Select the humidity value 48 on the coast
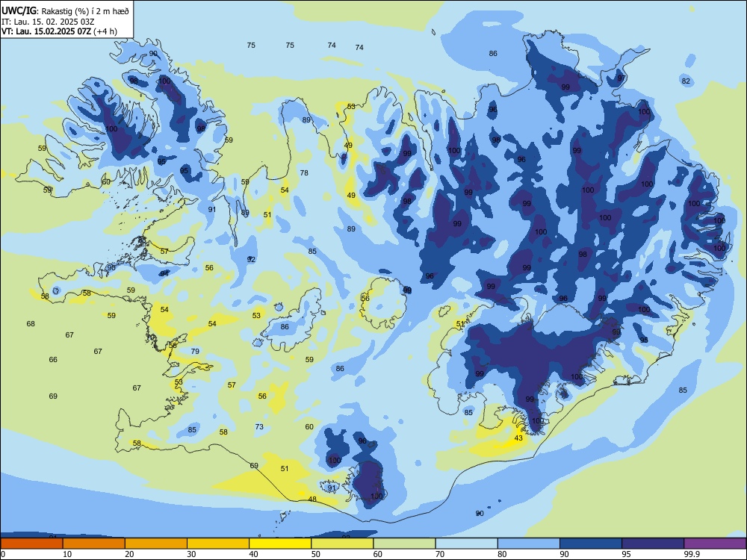 click(312, 499)
